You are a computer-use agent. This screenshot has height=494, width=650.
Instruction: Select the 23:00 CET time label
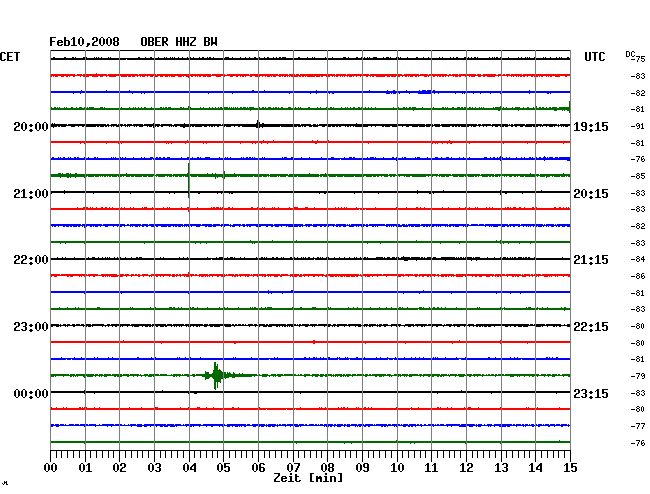coord(31,327)
